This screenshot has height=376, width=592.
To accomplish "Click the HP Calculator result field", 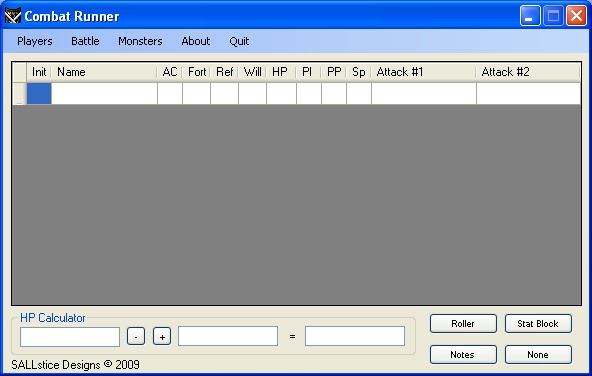I will [x=355, y=336].
